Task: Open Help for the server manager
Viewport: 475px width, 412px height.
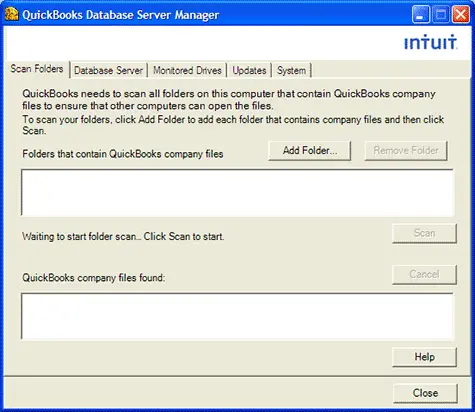Action: (x=424, y=357)
